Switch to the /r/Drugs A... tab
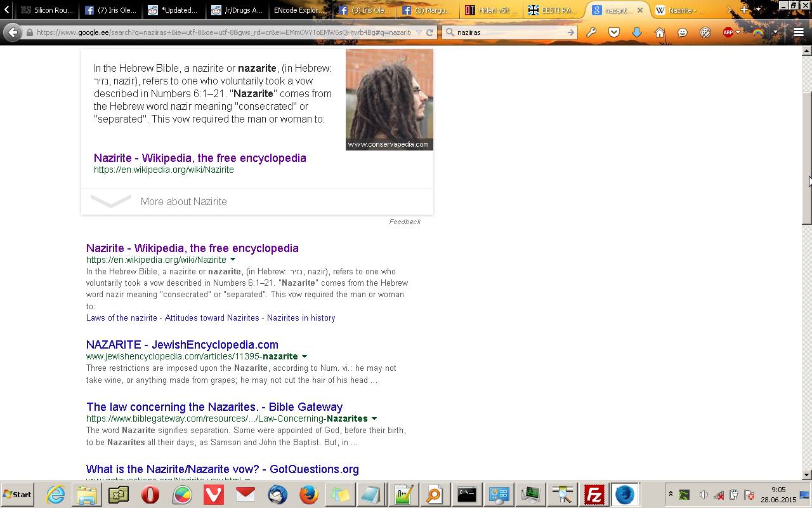The image size is (812, 508). (x=236, y=10)
